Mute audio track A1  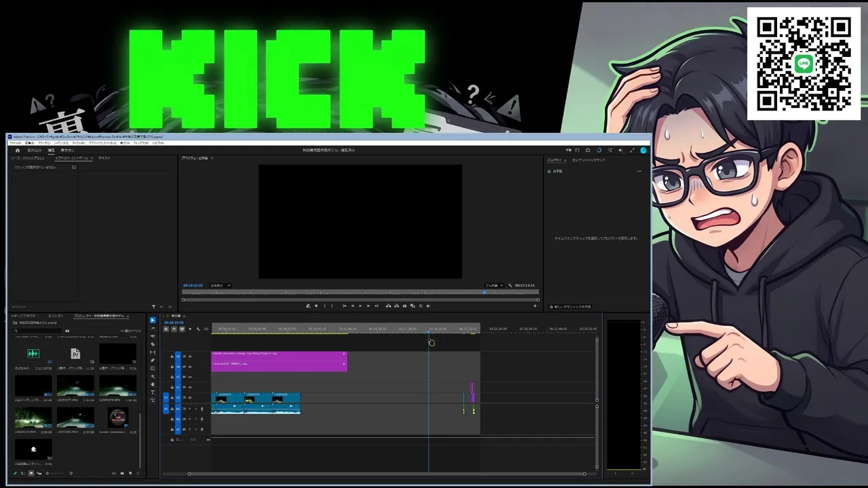point(189,409)
